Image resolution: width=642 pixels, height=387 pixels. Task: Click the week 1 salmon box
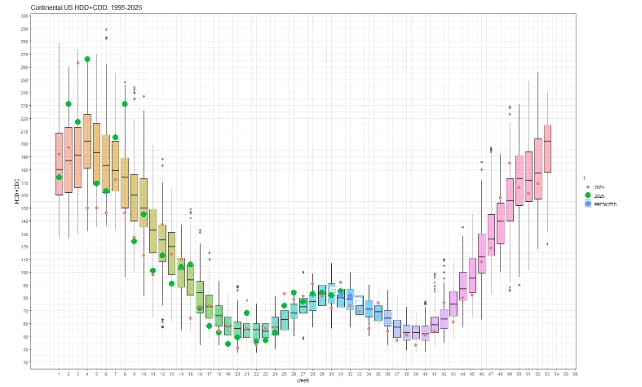click(x=59, y=164)
